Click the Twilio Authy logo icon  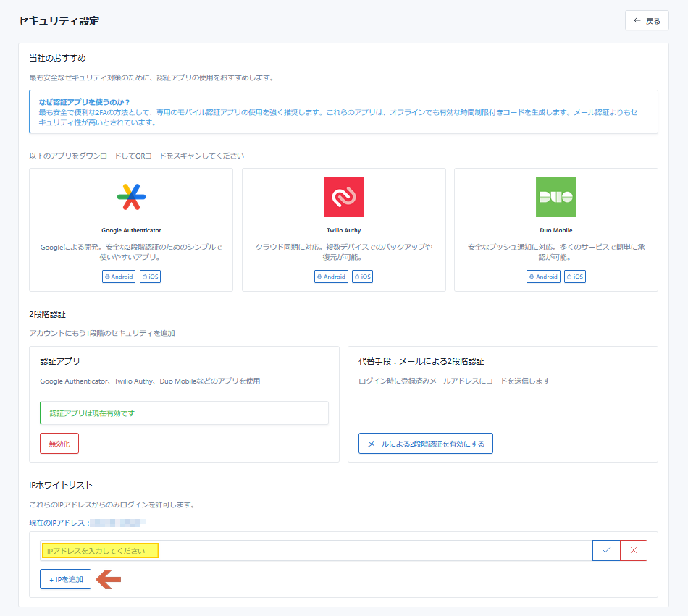(x=343, y=197)
